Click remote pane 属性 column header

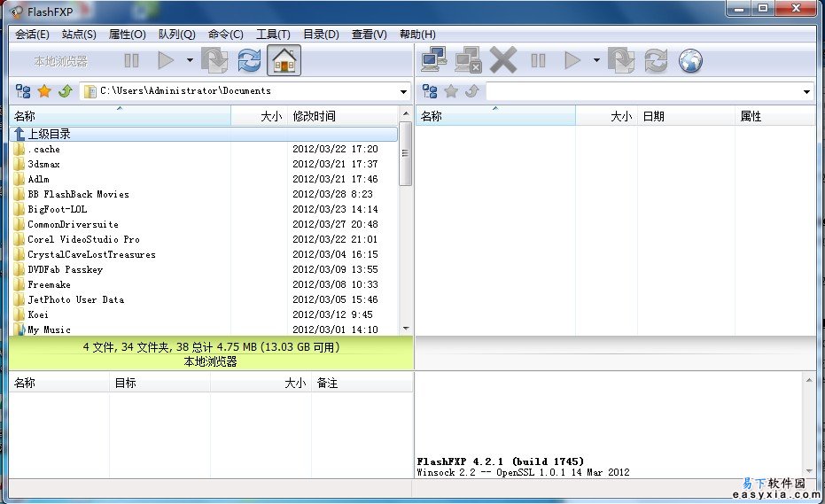coord(775,116)
